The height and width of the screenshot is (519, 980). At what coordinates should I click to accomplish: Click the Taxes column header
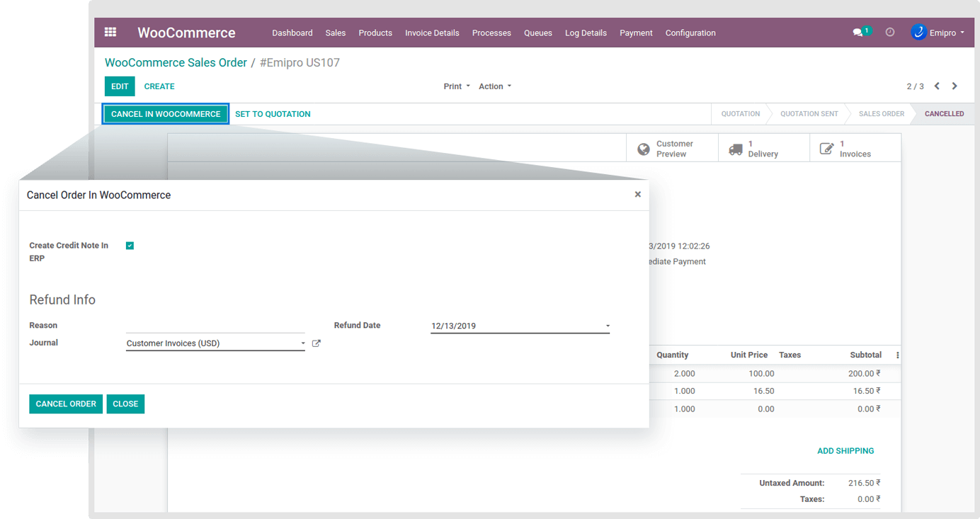(x=790, y=355)
